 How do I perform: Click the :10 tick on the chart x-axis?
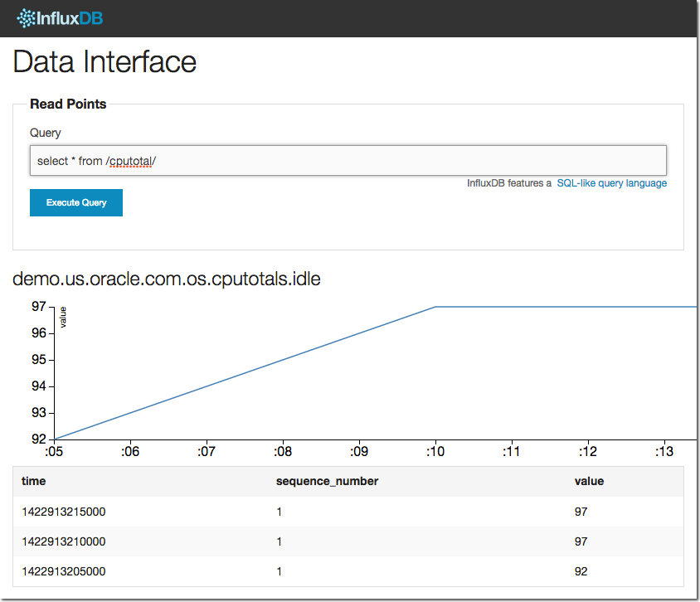click(435, 452)
